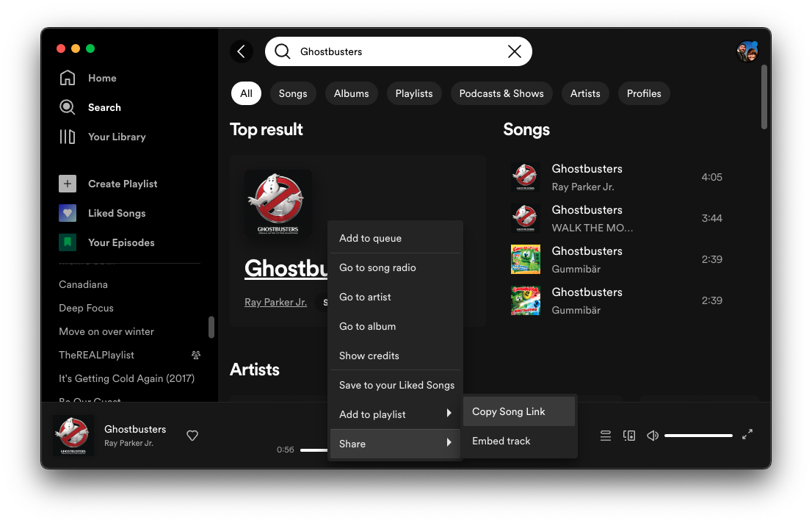
Task: Click inside the Ghostbusters search field
Action: [x=399, y=51]
